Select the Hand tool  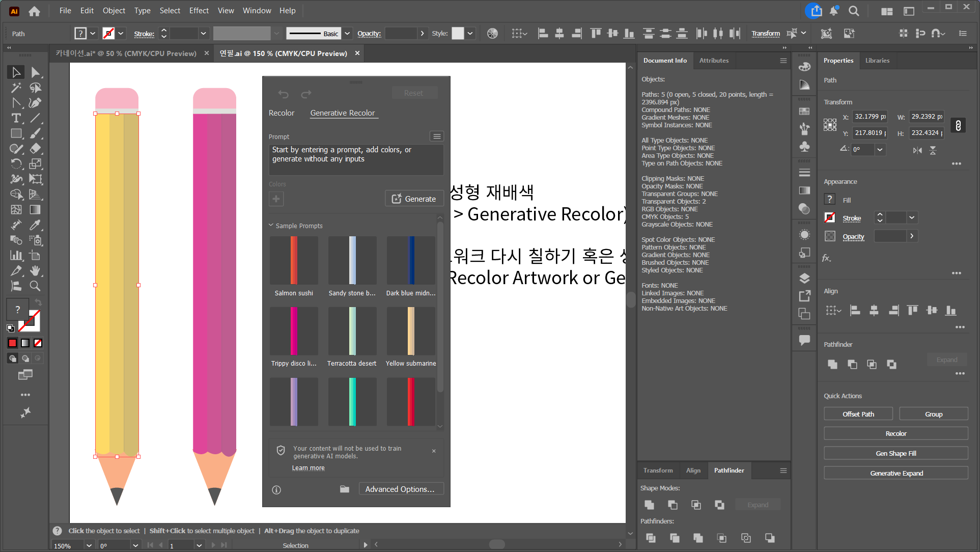pos(35,271)
